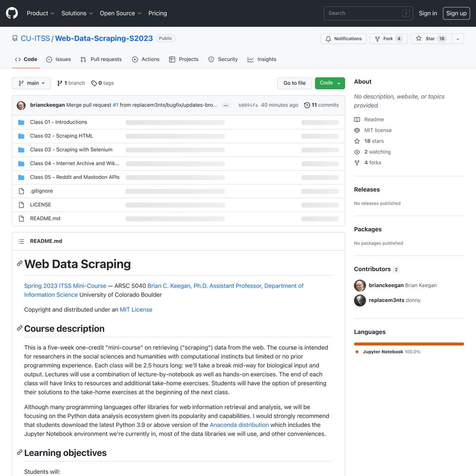
Task: Open the green Code dropdown button
Action: tap(330, 83)
